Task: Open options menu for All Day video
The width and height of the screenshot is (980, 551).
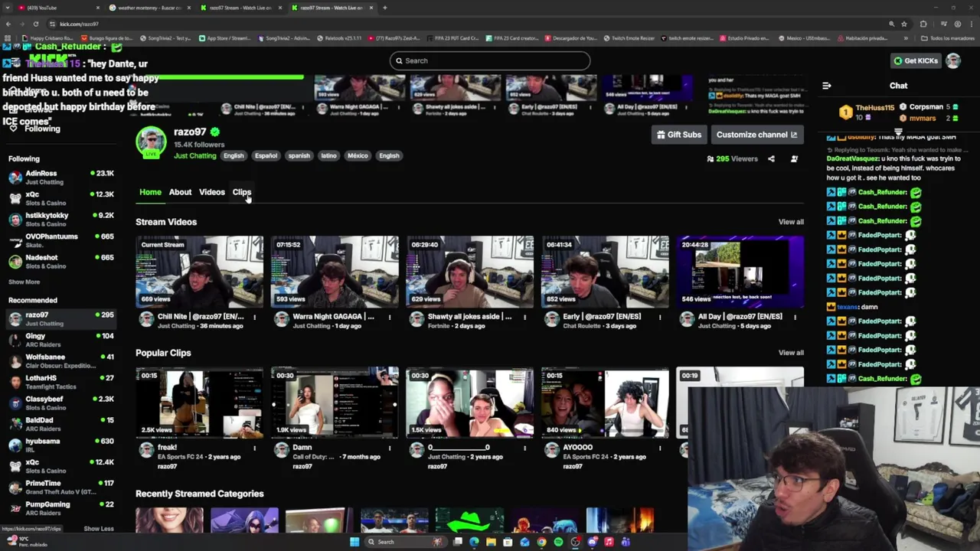Action: click(x=795, y=318)
